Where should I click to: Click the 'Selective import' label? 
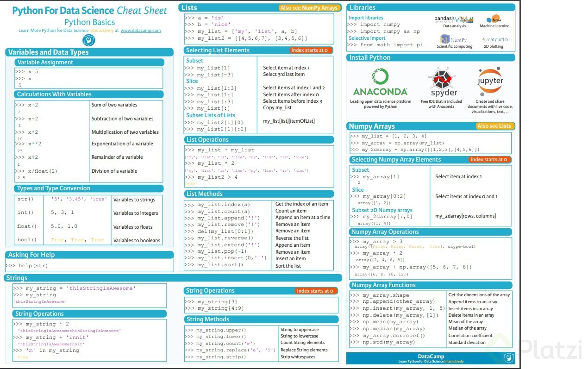(x=367, y=38)
